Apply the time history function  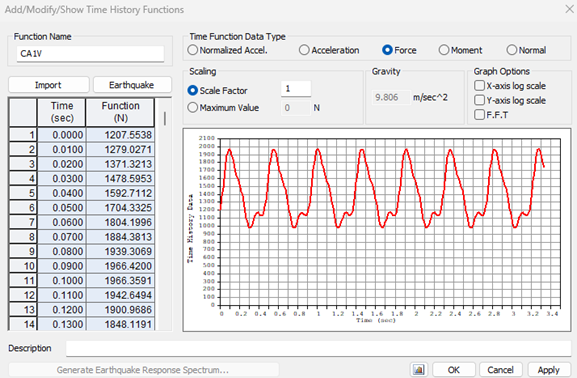pos(548,370)
